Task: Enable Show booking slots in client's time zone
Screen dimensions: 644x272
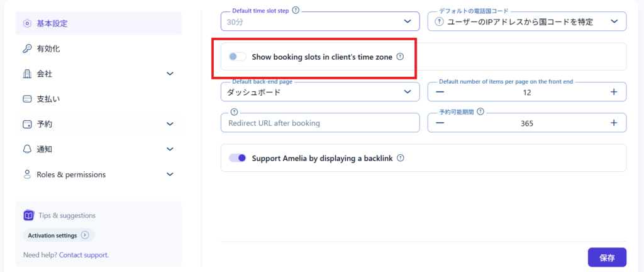Action: (238, 57)
